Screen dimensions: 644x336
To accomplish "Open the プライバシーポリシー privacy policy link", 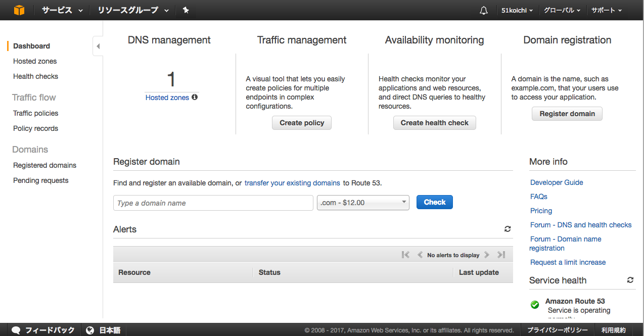I will (x=558, y=330).
